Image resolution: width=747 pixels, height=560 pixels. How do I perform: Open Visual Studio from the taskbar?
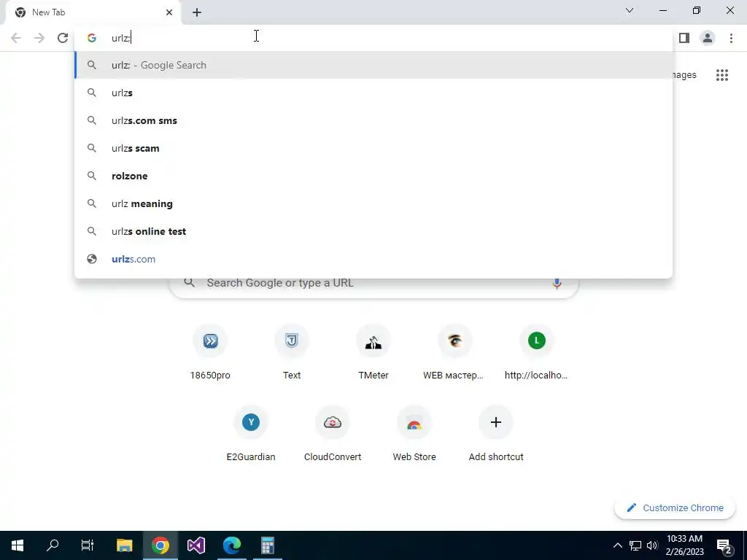click(196, 545)
